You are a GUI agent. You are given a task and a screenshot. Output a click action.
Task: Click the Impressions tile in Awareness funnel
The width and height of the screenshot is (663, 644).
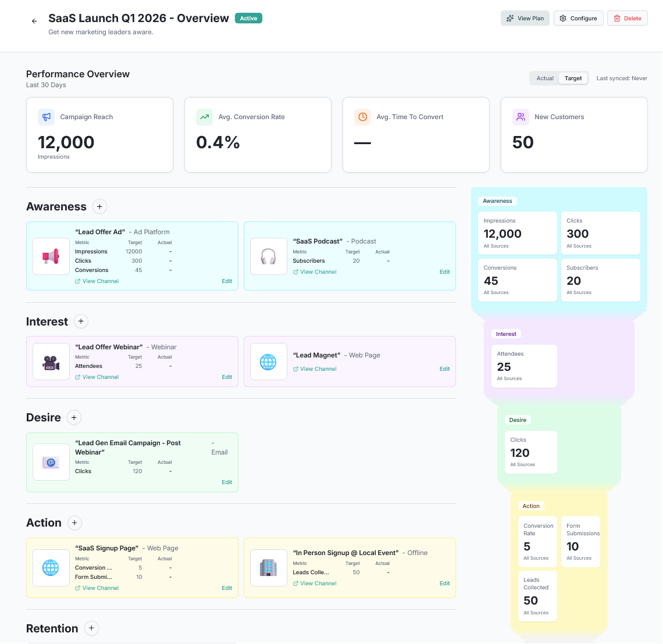point(517,233)
